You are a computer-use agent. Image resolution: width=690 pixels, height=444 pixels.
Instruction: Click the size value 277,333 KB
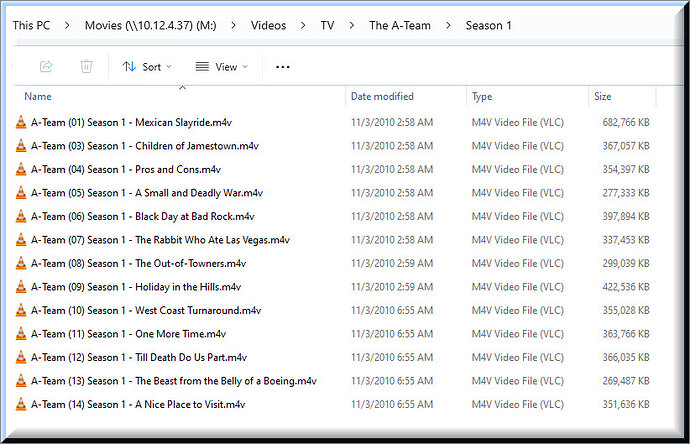pyautogui.click(x=626, y=193)
